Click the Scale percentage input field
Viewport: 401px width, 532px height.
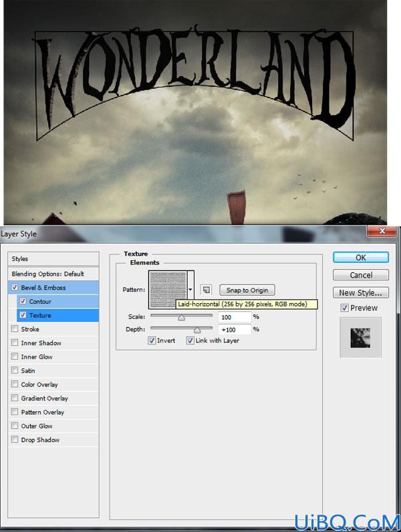(x=235, y=317)
